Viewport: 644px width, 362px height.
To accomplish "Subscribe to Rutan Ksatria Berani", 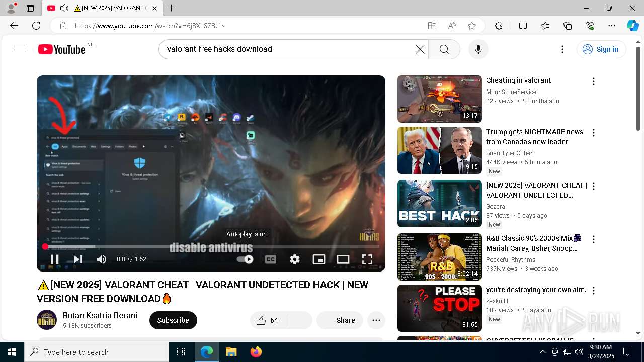I will click(173, 320).
